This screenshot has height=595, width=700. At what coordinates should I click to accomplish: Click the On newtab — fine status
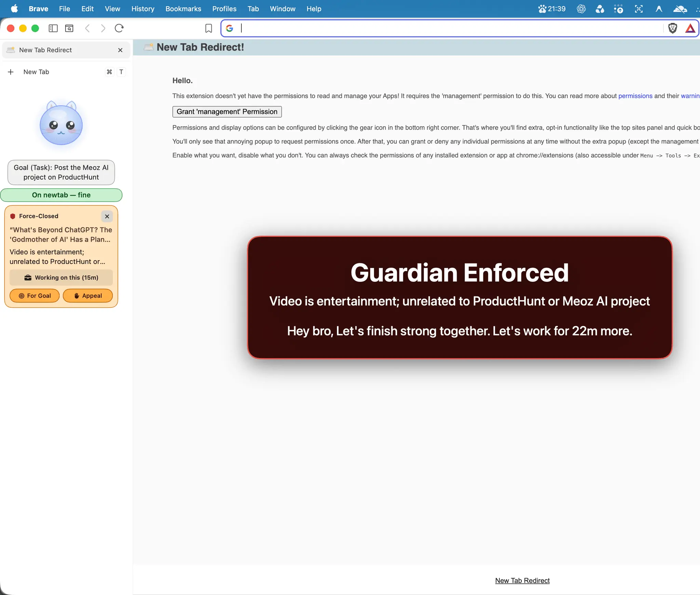[x=61, y=195]
